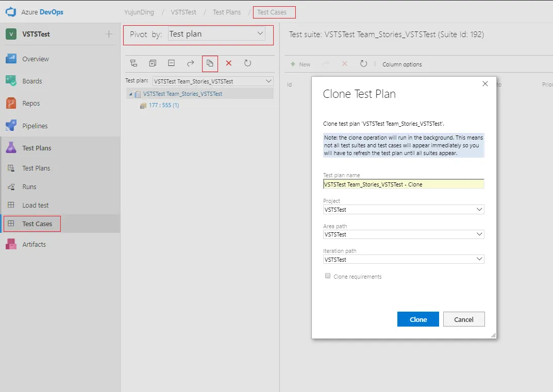Collapse the VSTSTest Team_Stories_VSTSTest tree node
Screen dimensions: 553x392
[130, 94]
